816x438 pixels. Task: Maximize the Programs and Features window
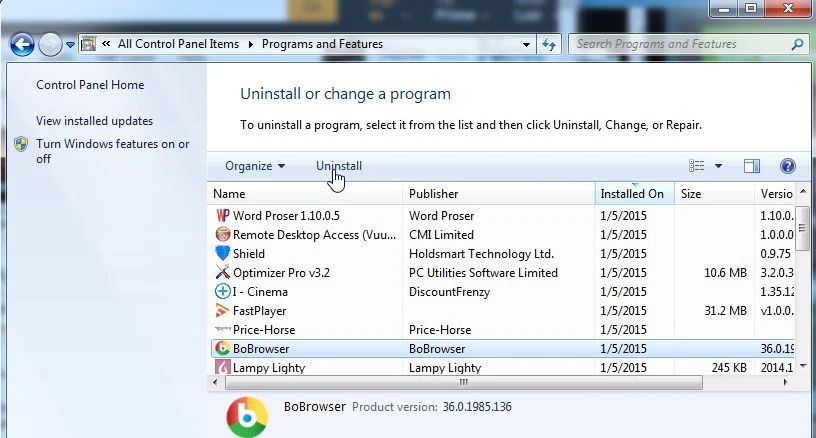(x=751, y=9)
